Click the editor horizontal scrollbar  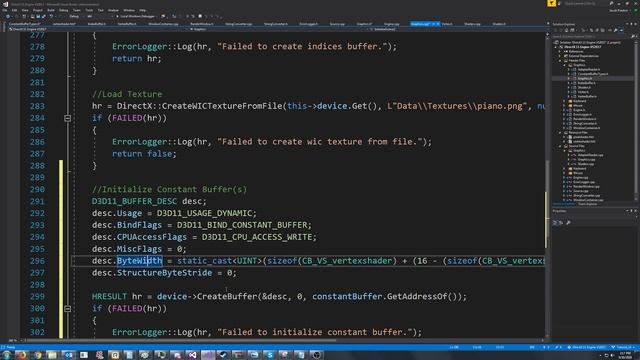coord(282,340)
